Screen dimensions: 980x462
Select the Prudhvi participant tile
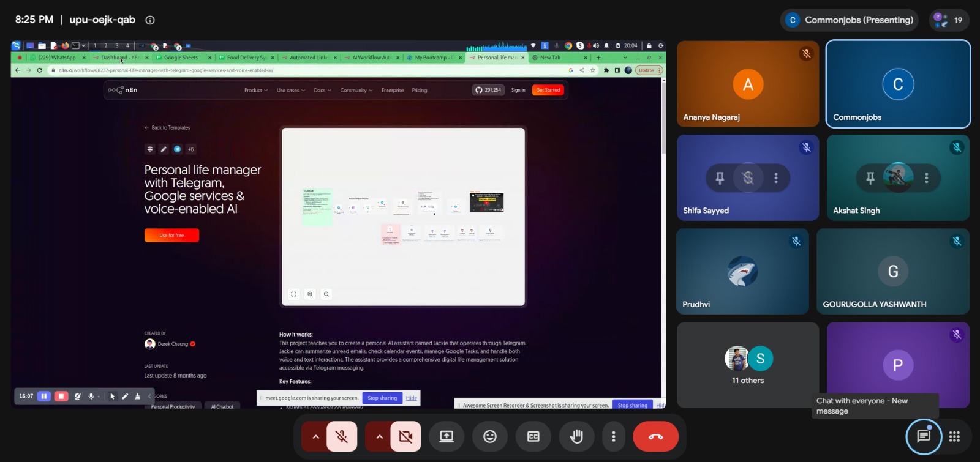coord(742,271)
